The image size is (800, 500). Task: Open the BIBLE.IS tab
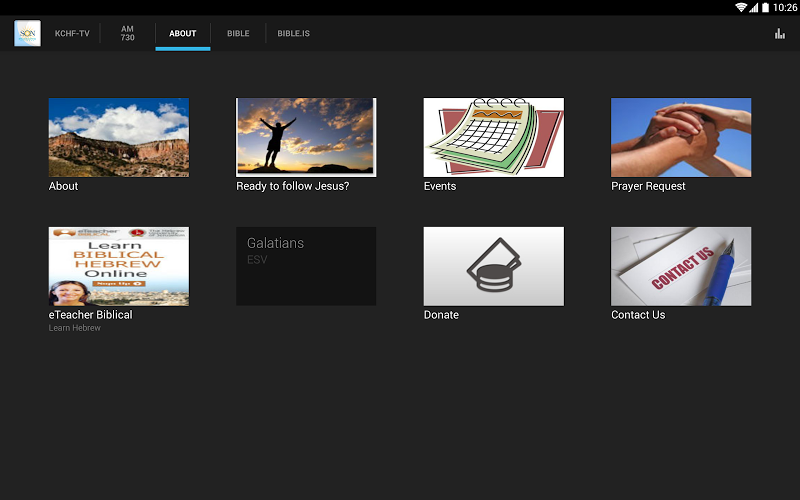pos(293,33)
